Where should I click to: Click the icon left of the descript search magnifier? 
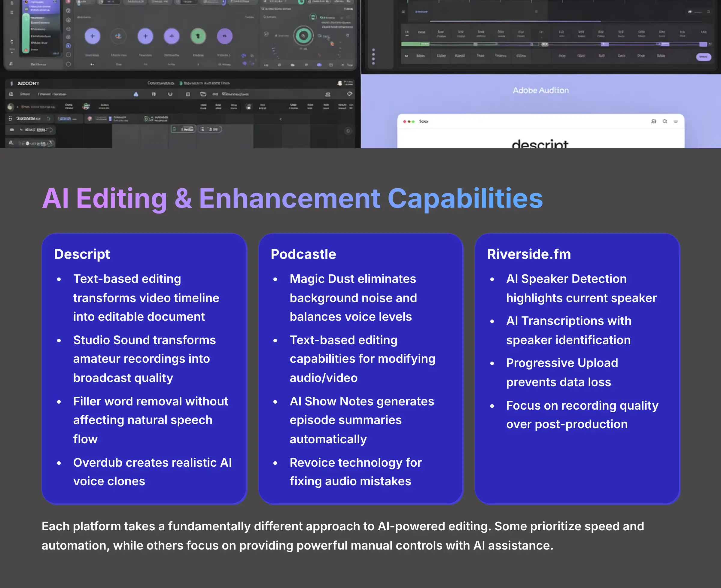point(654,121)
